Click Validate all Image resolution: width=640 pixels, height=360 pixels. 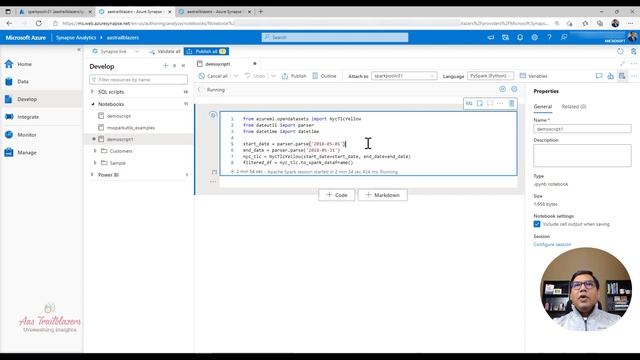click(165, 51)
